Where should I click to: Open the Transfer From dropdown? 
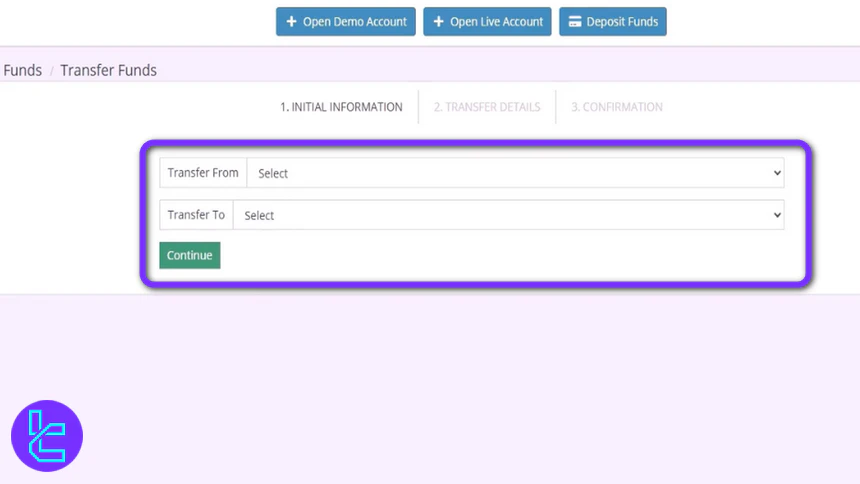(514, 173)
